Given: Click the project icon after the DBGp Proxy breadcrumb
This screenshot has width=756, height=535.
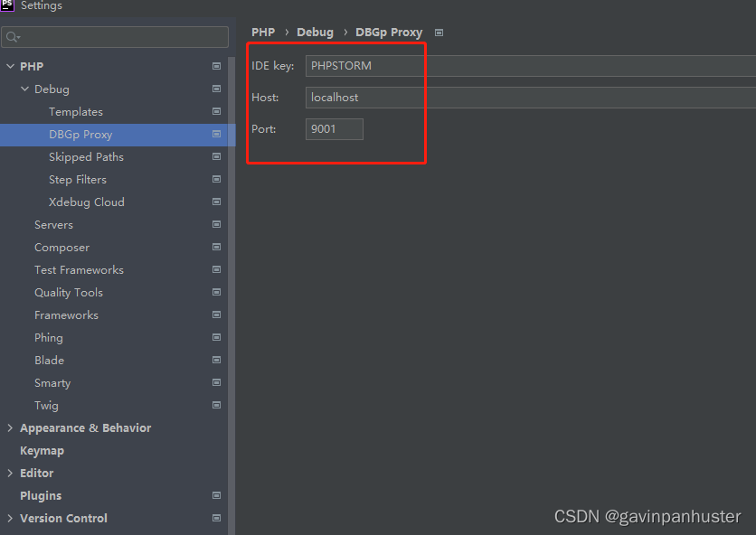Looking at the screenshot, I should [x=439, y=33].
